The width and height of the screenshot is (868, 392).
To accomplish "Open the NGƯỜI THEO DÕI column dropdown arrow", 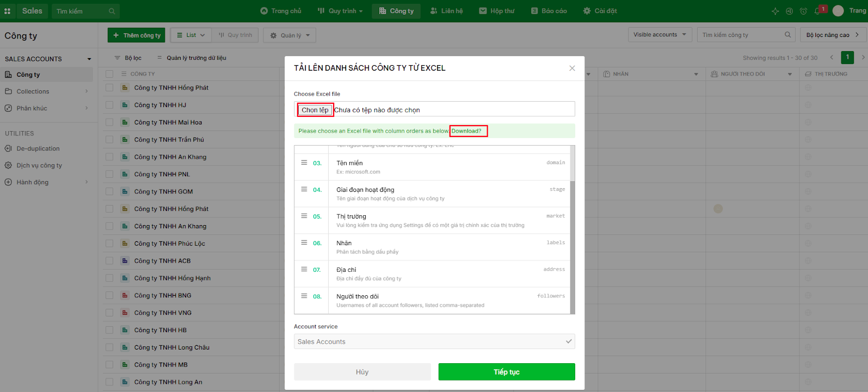I will click(790, 74).
